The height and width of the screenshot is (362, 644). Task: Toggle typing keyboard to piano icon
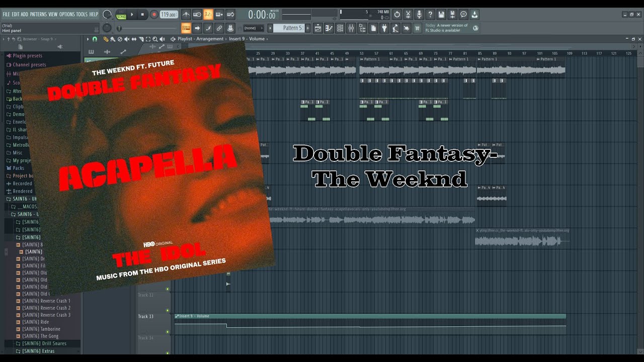tap(186, 28)
